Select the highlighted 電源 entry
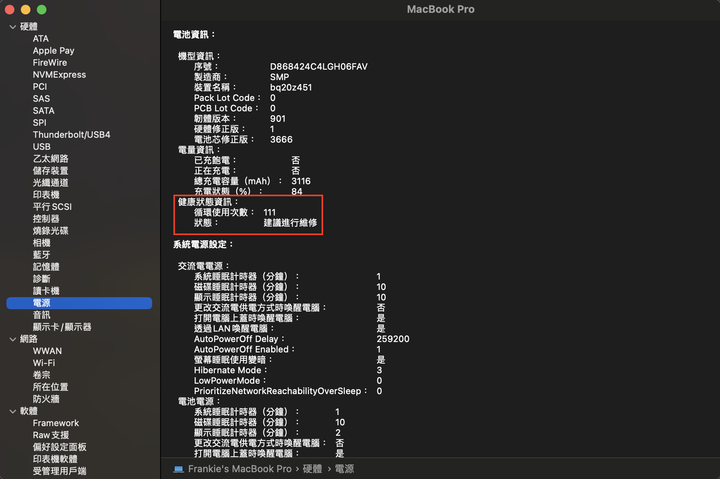The width and height of the screenshot is (720, 479). pos(79,303)
